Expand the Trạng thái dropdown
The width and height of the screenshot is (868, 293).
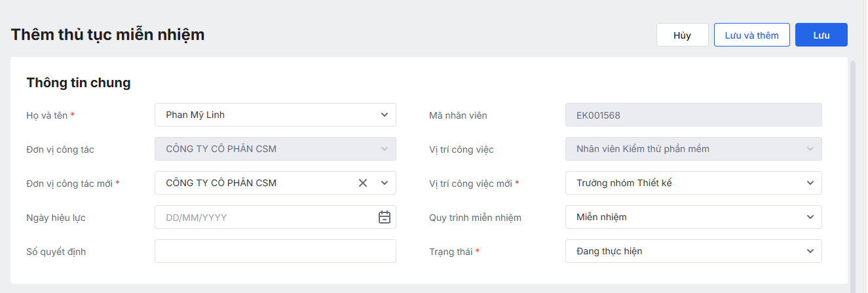coord(810,251)
